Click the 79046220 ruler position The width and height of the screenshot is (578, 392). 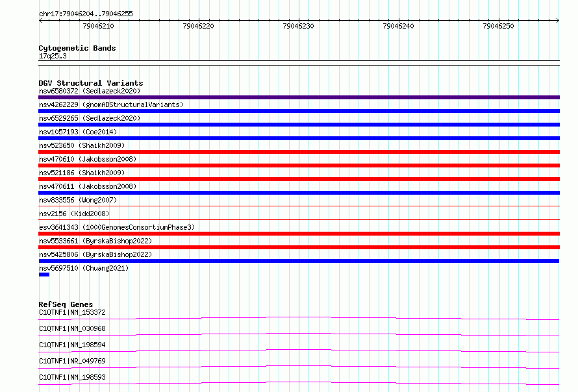pyautogui.click(x=198, y=26)
